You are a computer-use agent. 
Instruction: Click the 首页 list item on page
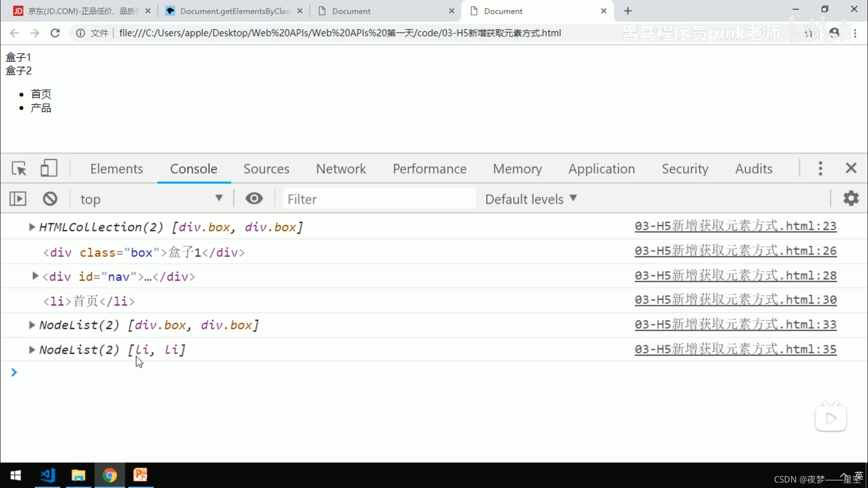41,94
